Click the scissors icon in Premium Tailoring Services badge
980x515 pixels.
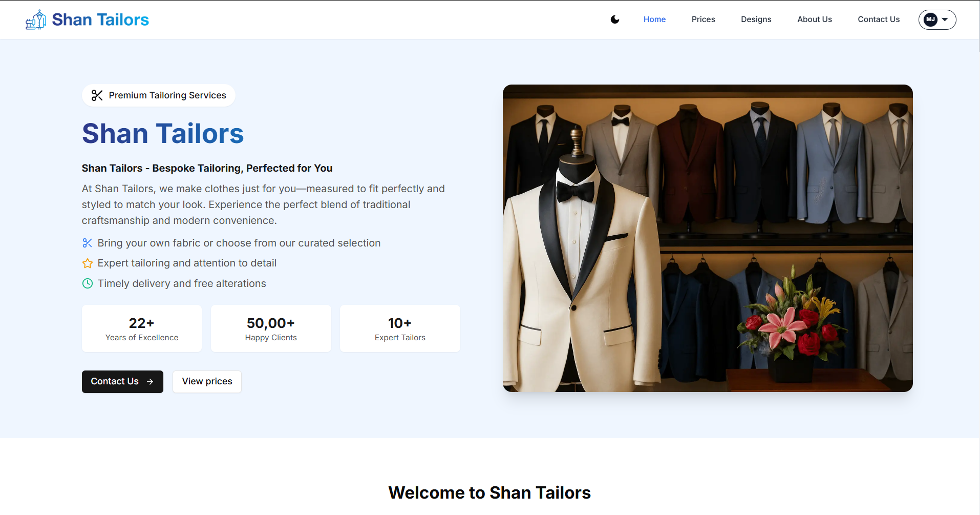point(97,95)
